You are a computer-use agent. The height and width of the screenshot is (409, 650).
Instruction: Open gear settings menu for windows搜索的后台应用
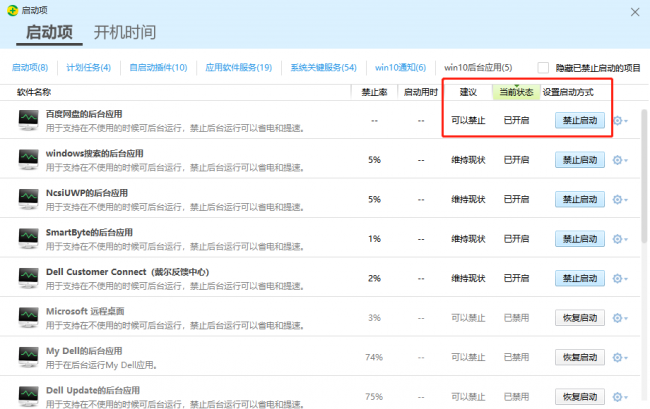tap(620, 160)
